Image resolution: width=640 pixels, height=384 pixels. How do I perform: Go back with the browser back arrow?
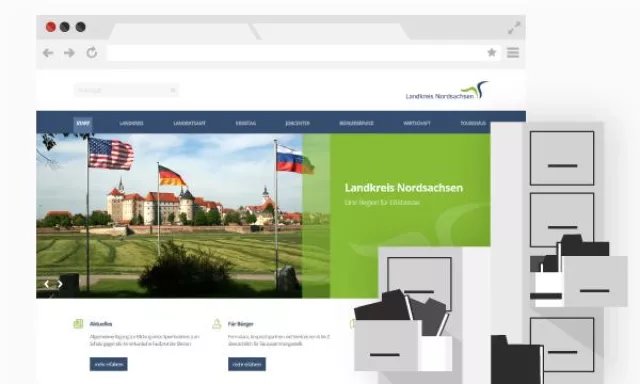click(48, 53)
